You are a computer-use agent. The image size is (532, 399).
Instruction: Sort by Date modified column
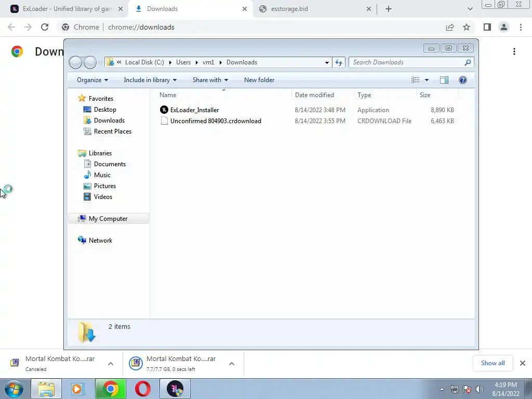pos(322,95)
